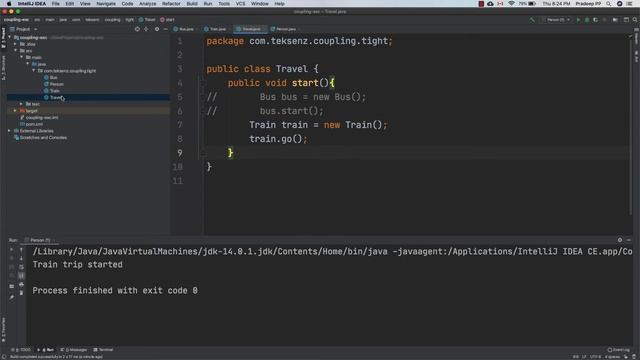Click the Run with Coverage icon

pyautogui.click(x=596, y=20)
